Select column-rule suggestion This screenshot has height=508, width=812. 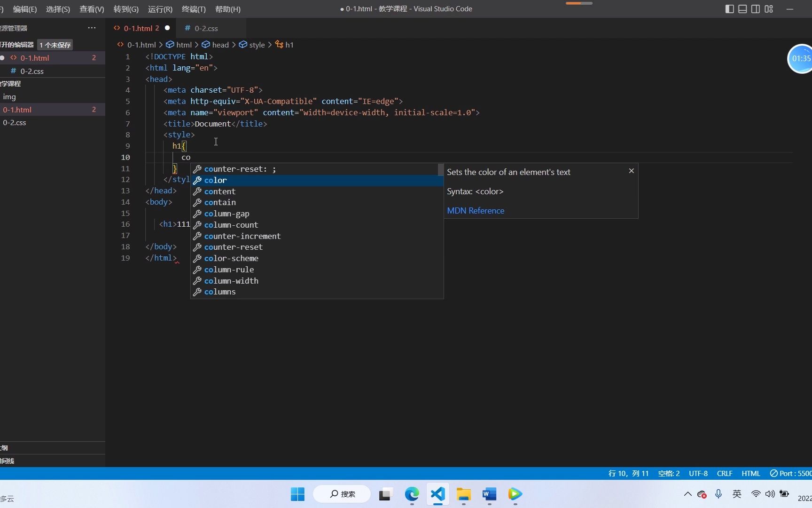317,270
